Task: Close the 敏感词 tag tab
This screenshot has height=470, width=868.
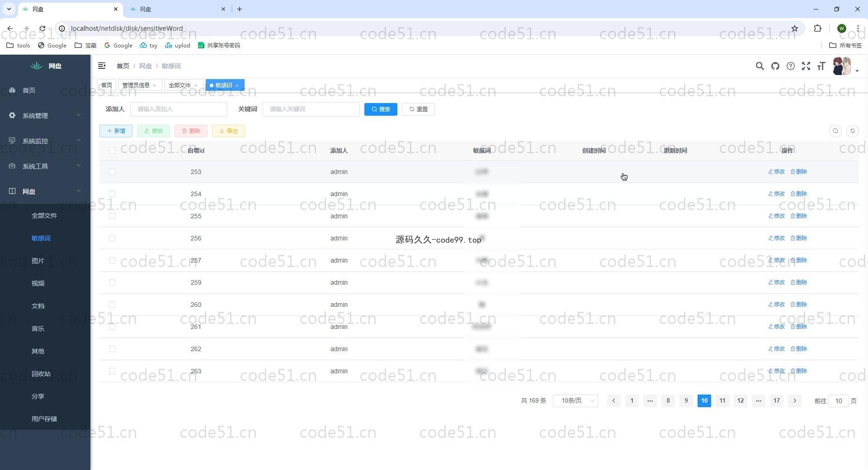Action: 237,85
